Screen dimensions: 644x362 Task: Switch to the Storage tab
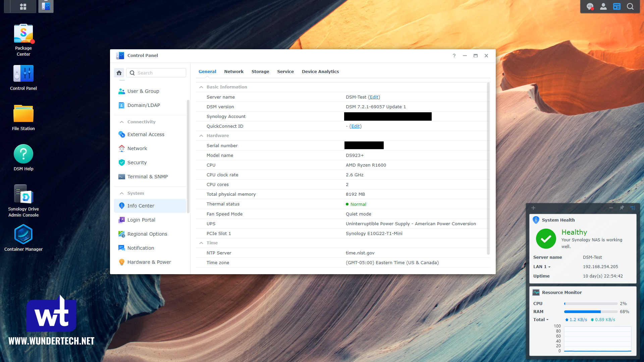[260, 72]
